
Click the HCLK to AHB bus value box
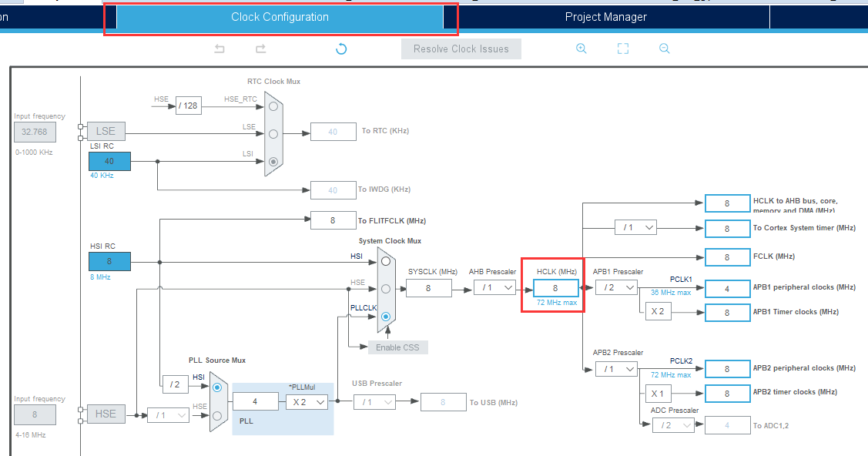[727, 203]
